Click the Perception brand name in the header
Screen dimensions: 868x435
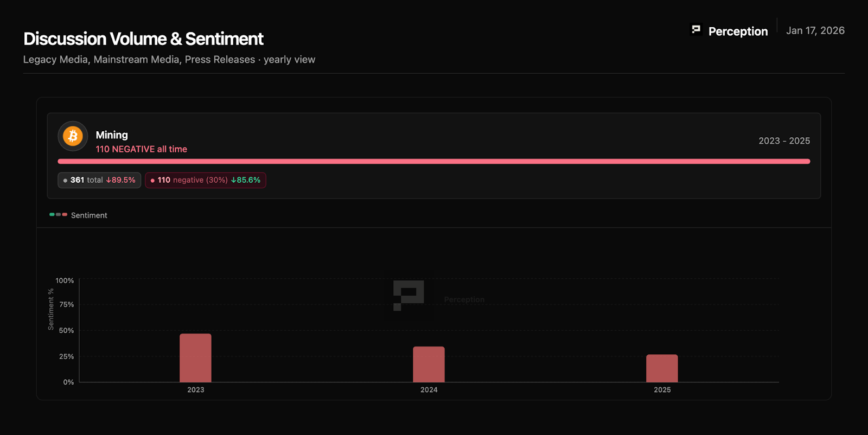(738, 31)
